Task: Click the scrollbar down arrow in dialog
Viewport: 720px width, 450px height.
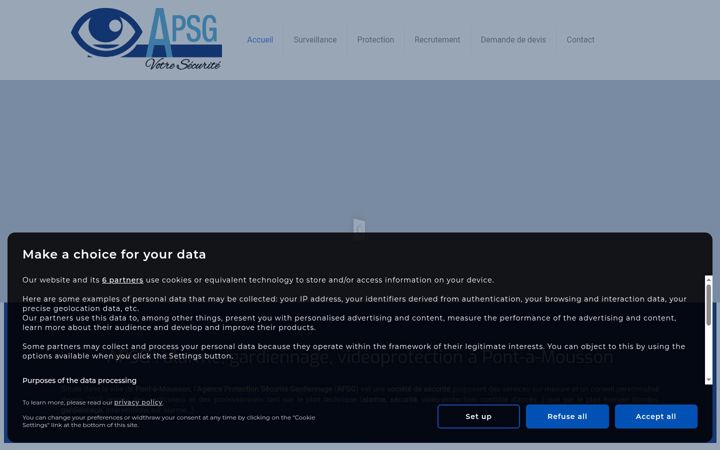Action: coord(709,380)
